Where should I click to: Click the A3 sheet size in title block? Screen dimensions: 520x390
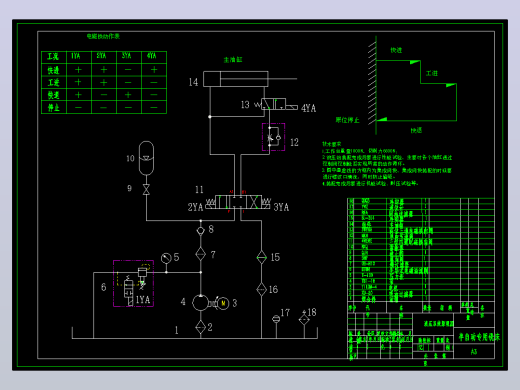click(474, 351)
